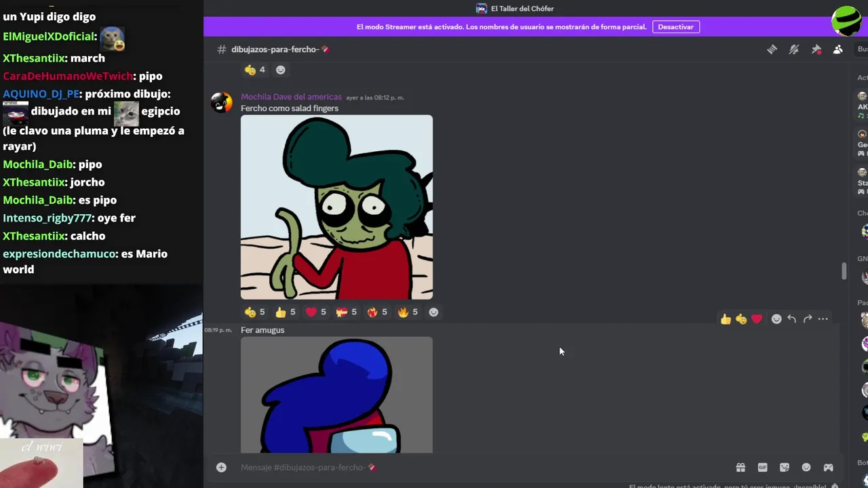Click expresiondechamuco chat username
The height and width of the screenshot is (488, 868).
click(59, 254)
